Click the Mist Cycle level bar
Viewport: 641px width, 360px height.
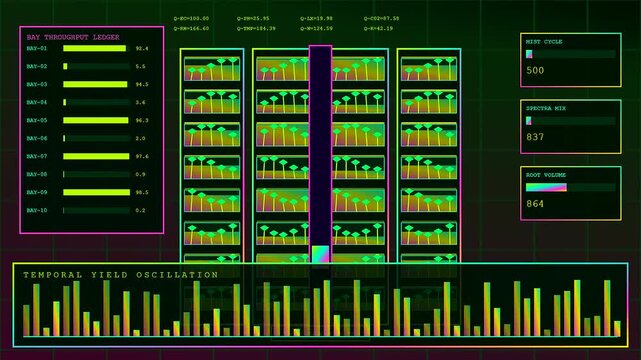tap(571, 54)
